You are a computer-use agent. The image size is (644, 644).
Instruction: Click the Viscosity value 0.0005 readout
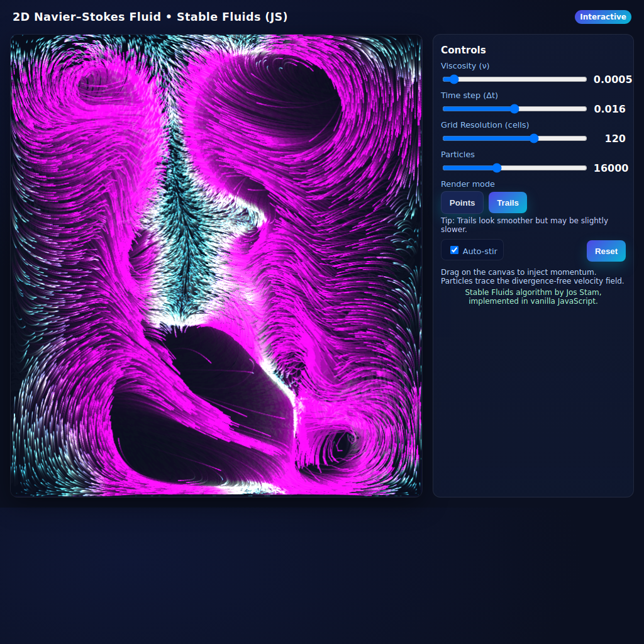coord(613,79)
